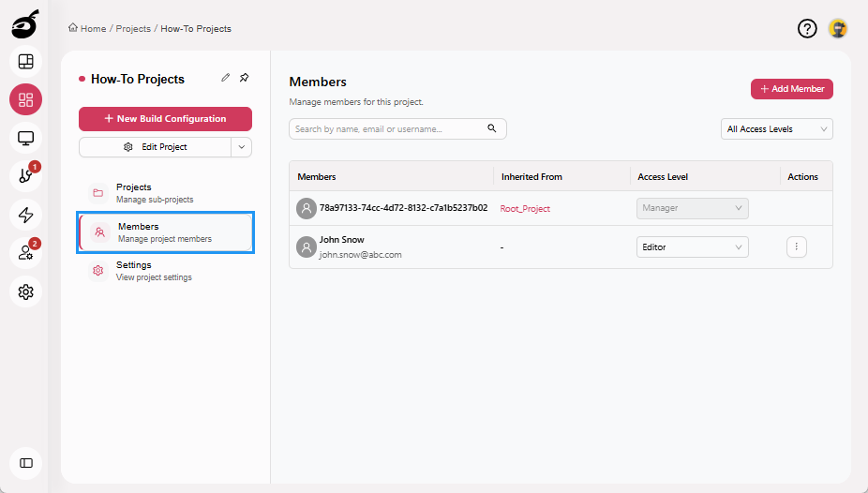This screenshot has height=493, width=868.
Task: Click John Snow's avatar icon
Action: 307,246
